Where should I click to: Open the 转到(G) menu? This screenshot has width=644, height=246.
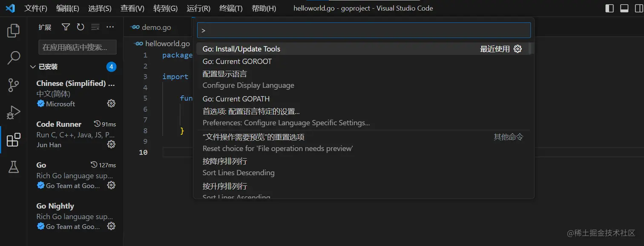click(x=165, y=9)
